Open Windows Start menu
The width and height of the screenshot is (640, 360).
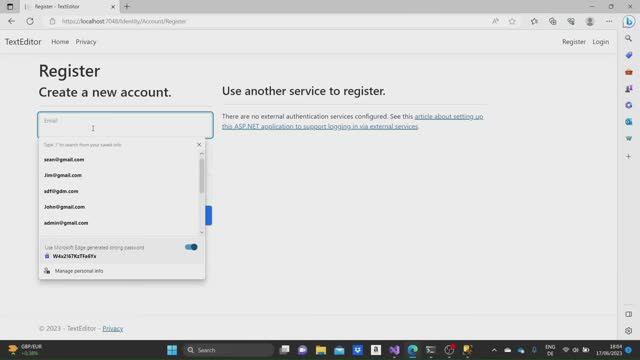click(172, 350)
